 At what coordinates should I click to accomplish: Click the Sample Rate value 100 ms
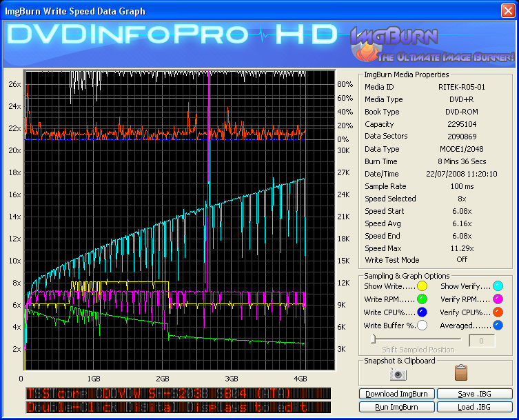point(462,186)
